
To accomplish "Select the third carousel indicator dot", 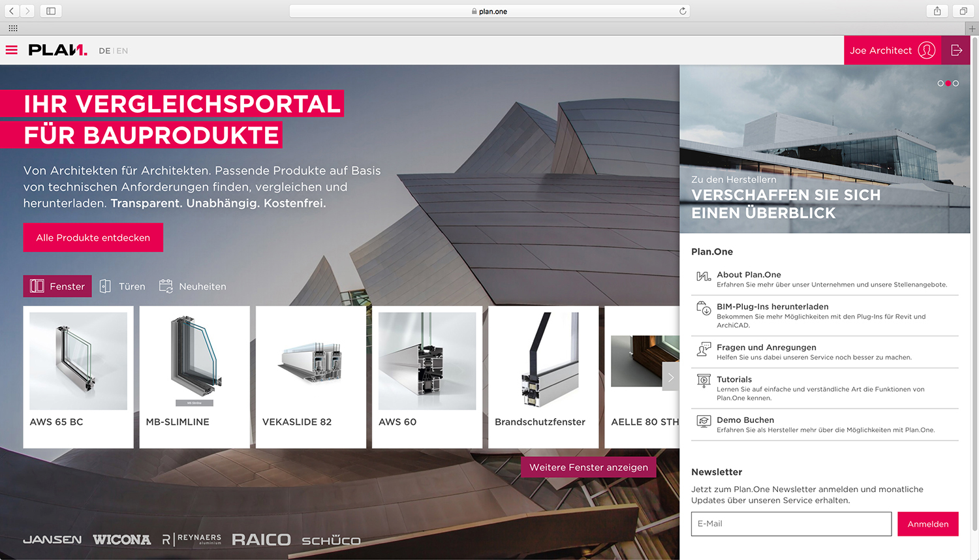I will coord(956,84).
